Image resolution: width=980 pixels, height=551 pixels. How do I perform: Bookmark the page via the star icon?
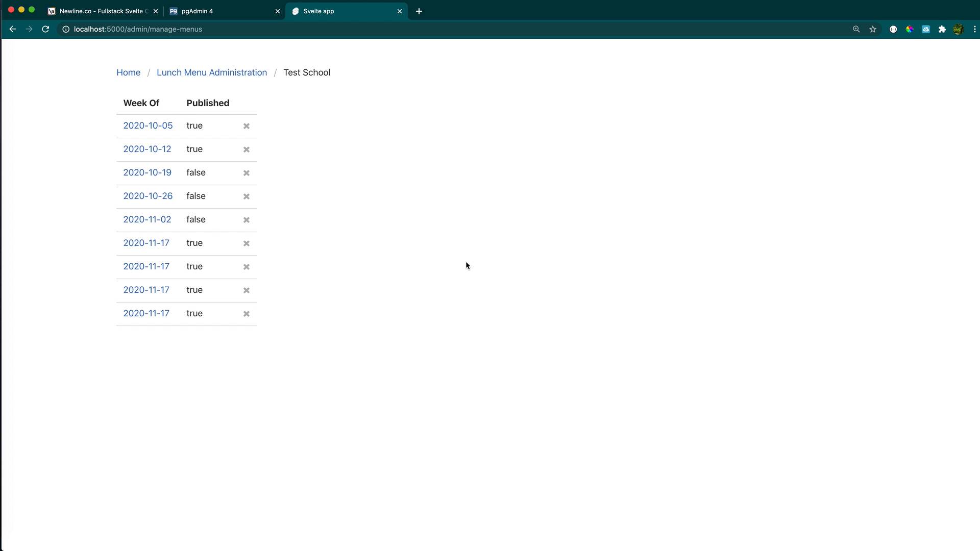[873, 29]
